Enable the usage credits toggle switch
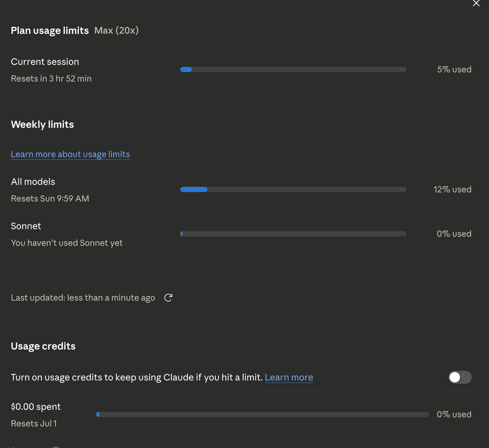 460,377
